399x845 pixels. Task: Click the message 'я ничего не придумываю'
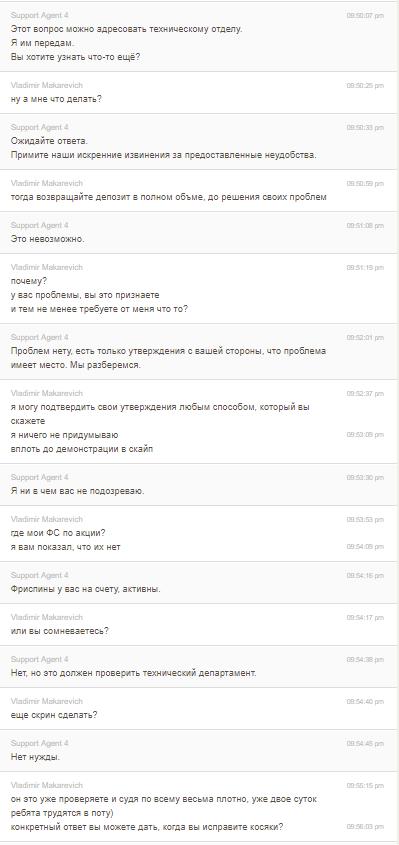(x=65, y=435)
